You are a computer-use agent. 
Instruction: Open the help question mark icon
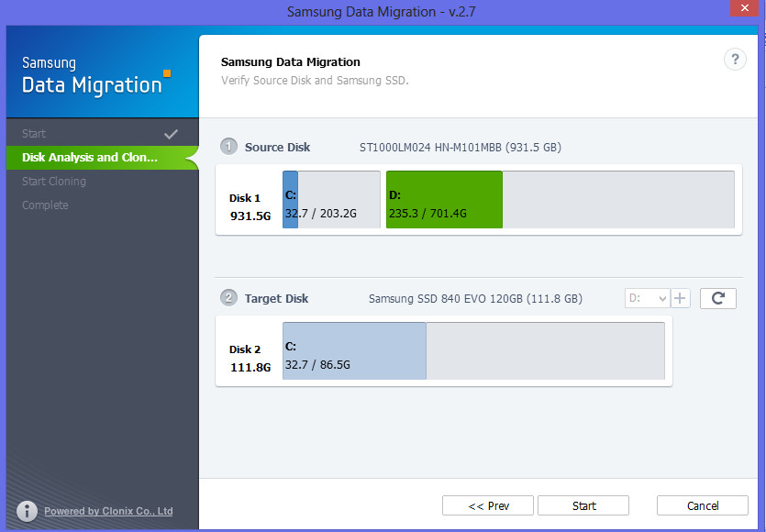point(735,59)
